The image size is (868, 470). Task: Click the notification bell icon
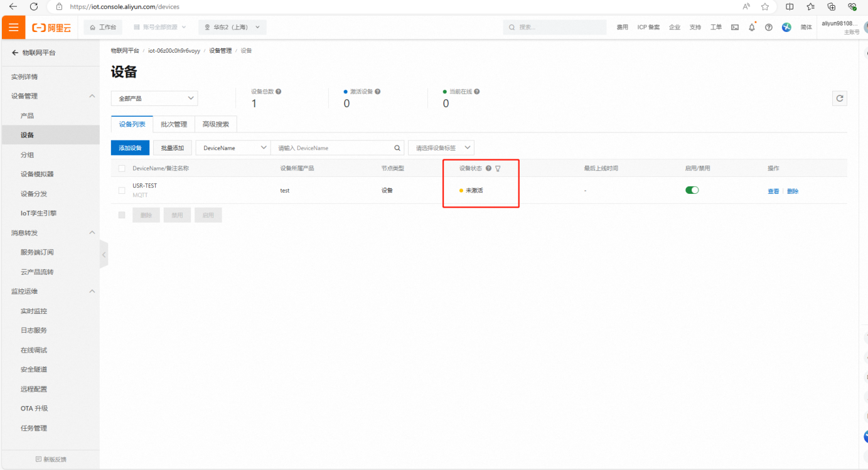[x=751, y=27]
